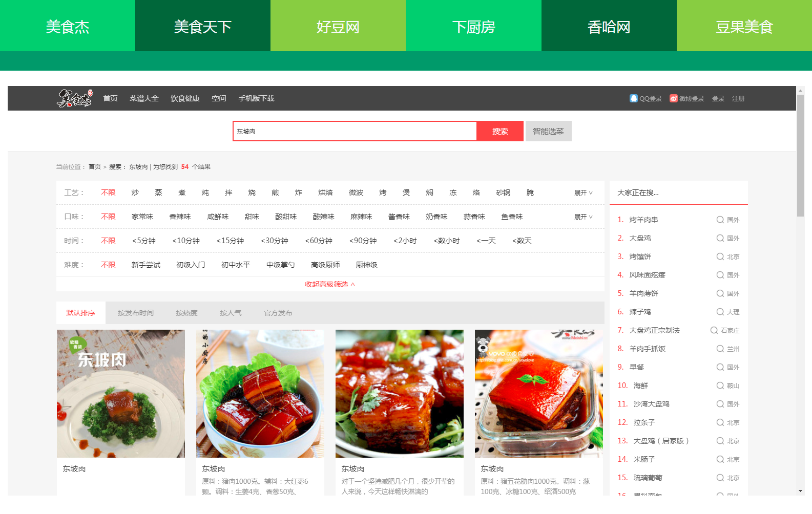This screenshot has width=812, height=514.
Task: Open 饮食健康 in navigation bar
Action: point(185,98)
